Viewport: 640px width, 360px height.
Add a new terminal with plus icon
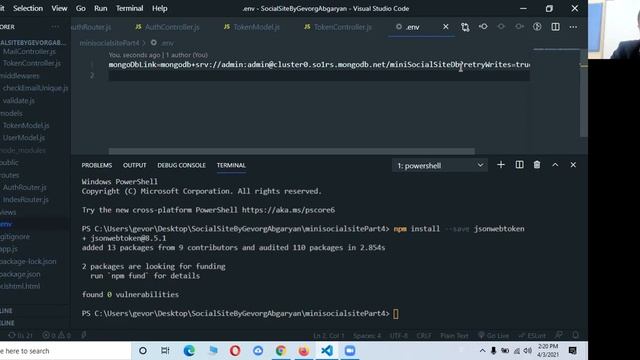tap(501, 165)
